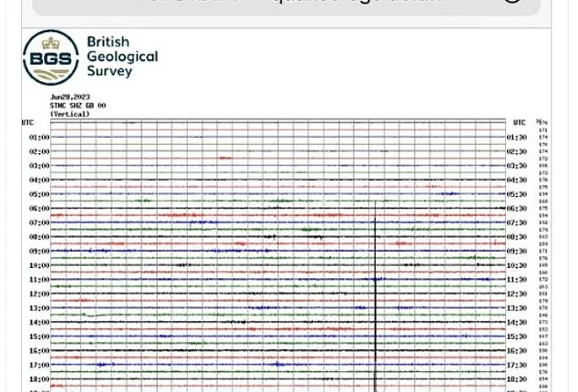Click the 09:00 time label
This screenshot has height=392, width=578.
(x=39, y=251)
